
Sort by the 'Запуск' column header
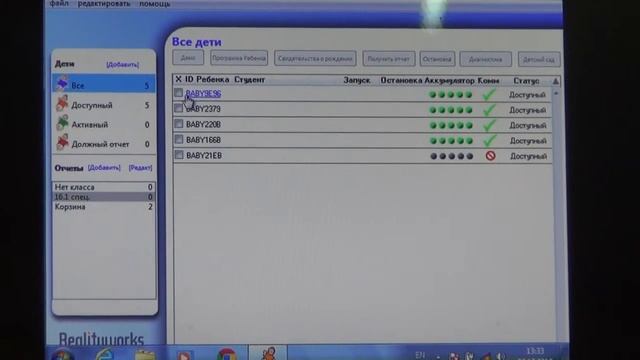pos(357,80)
